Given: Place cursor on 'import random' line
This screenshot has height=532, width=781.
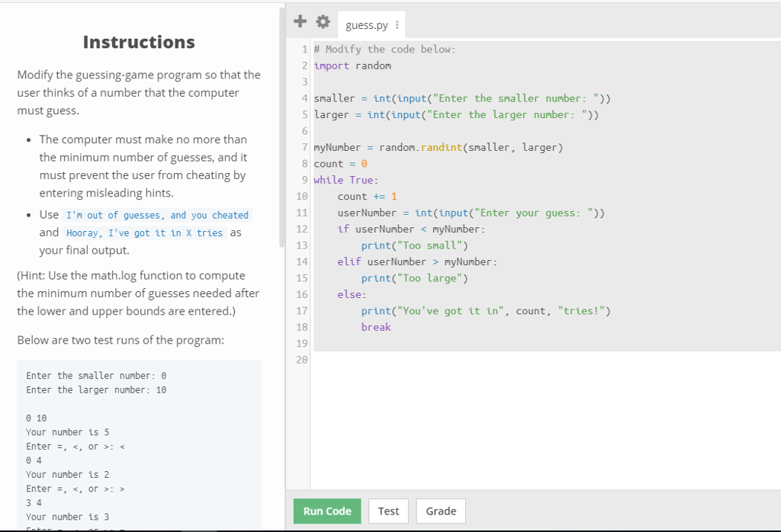Looking at the screenshot, I should 352,66.
